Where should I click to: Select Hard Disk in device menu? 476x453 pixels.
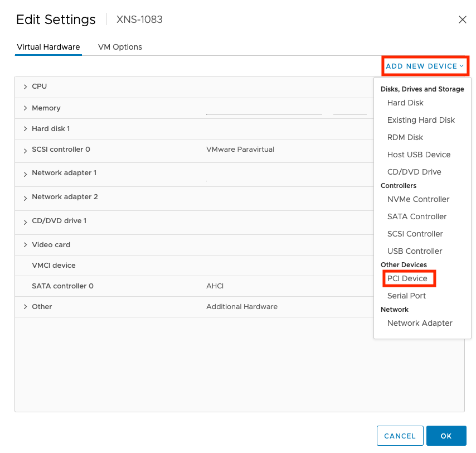405,103
